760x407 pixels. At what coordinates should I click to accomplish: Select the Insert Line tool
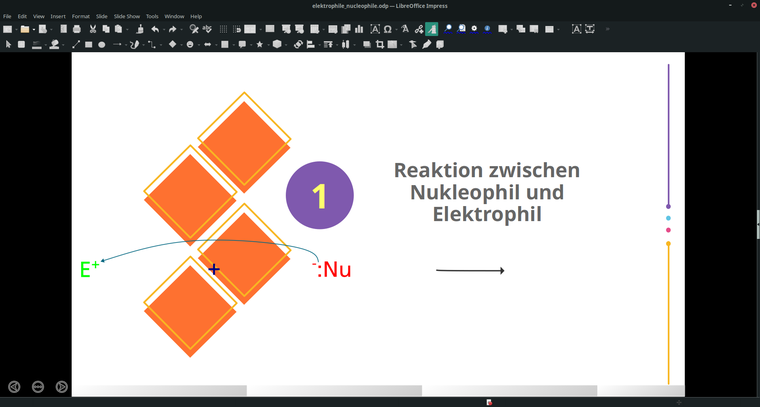[x=76, y=45]
